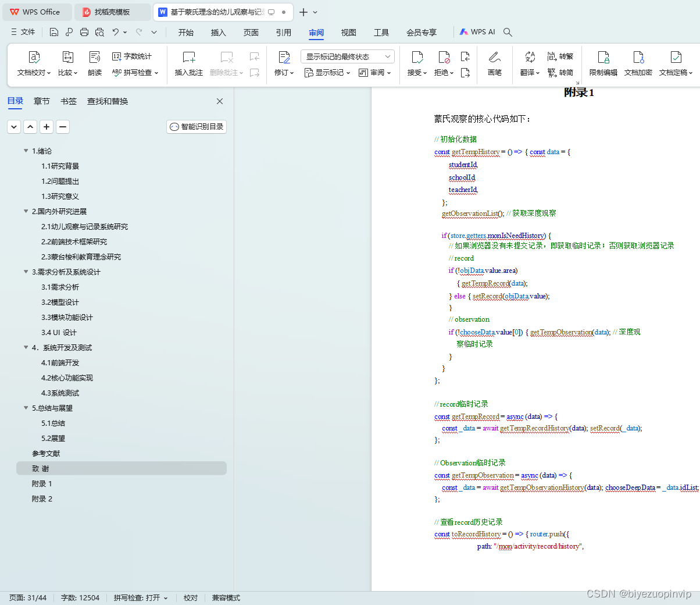Click the next change icon

coord(465,73)
